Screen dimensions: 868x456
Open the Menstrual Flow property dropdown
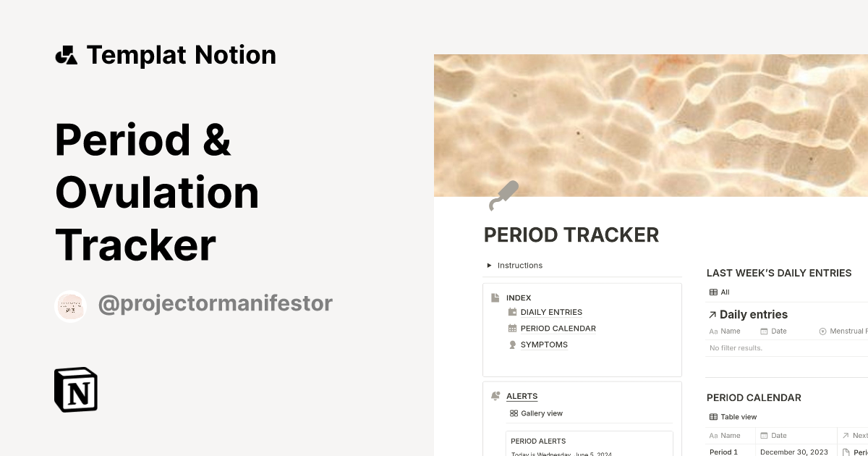(822, 331)
